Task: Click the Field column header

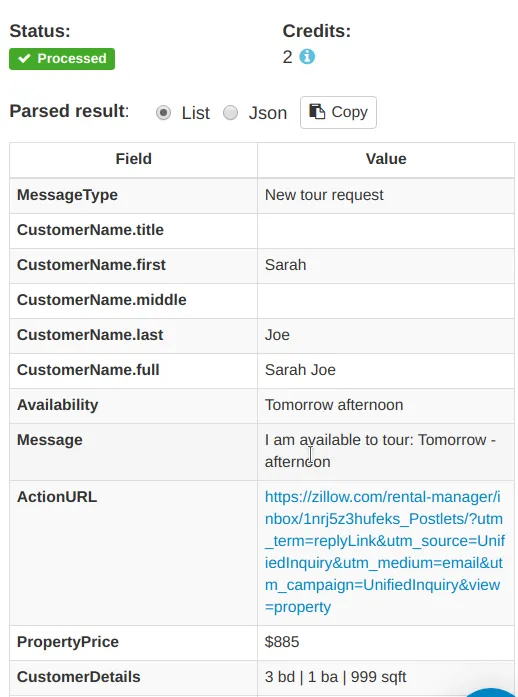Action: tap(133, 159)
